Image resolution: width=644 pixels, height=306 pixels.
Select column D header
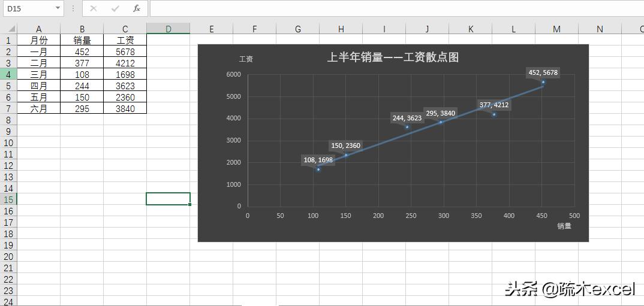click(168, 29)
